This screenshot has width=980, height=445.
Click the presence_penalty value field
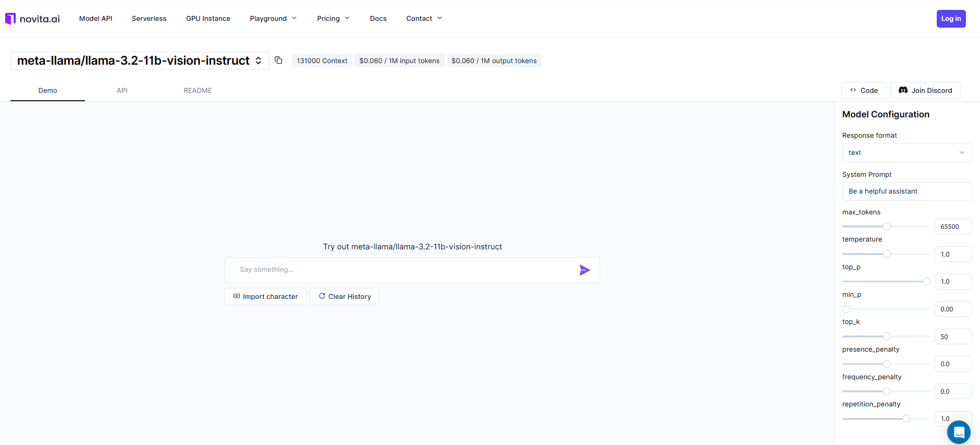tap(953, 364)
